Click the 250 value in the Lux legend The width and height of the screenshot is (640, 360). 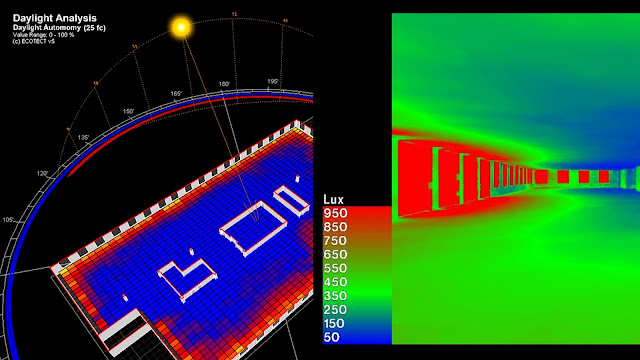tap(335, 310)
